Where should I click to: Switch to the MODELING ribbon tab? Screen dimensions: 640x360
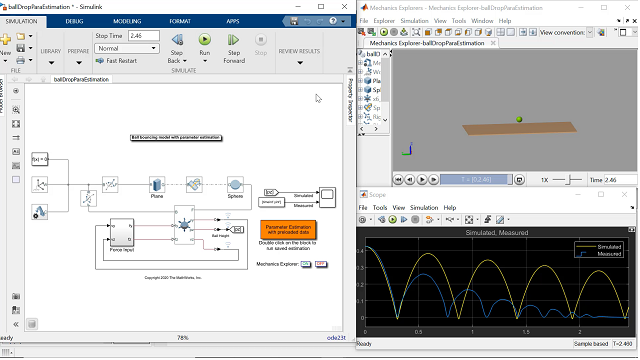(127, 21)
